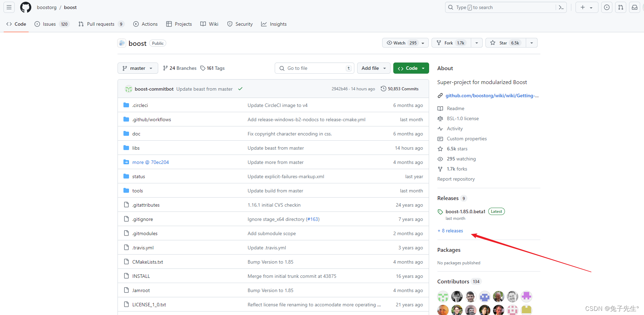View the 295 watching link

pos(461,159)
